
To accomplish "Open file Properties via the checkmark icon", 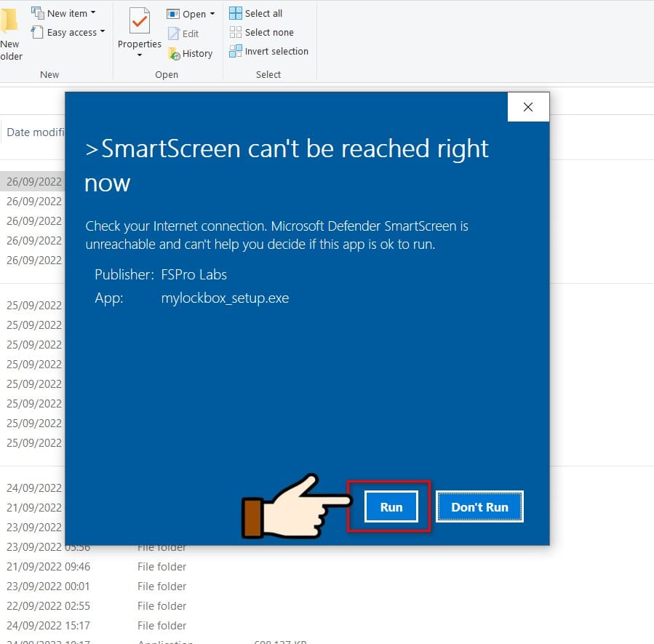I will [x=139, y=21].
